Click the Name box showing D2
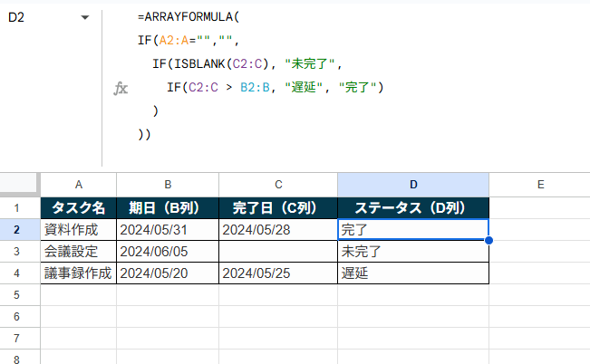The image size is (590, 364). 16,17
